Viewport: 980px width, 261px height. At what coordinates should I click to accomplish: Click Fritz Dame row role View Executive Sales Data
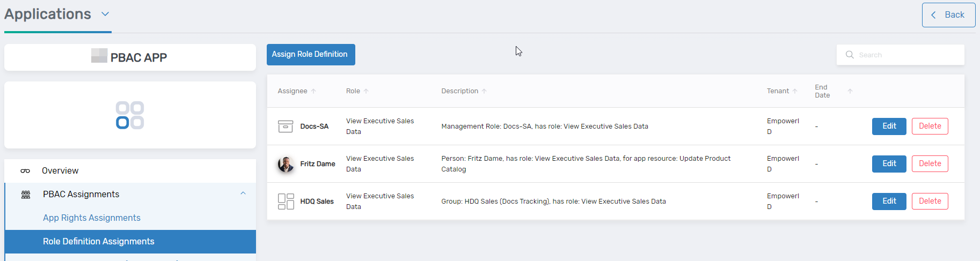pos(380,164)
